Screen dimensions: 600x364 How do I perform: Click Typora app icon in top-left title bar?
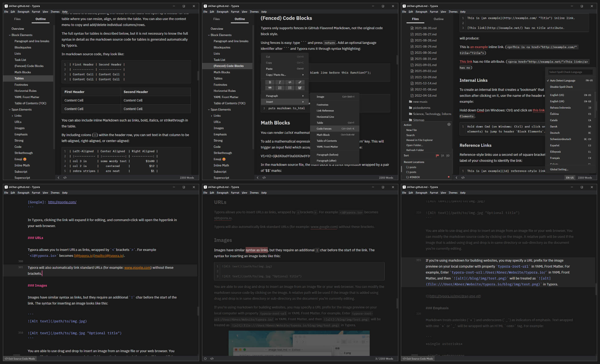pos(6,6)
